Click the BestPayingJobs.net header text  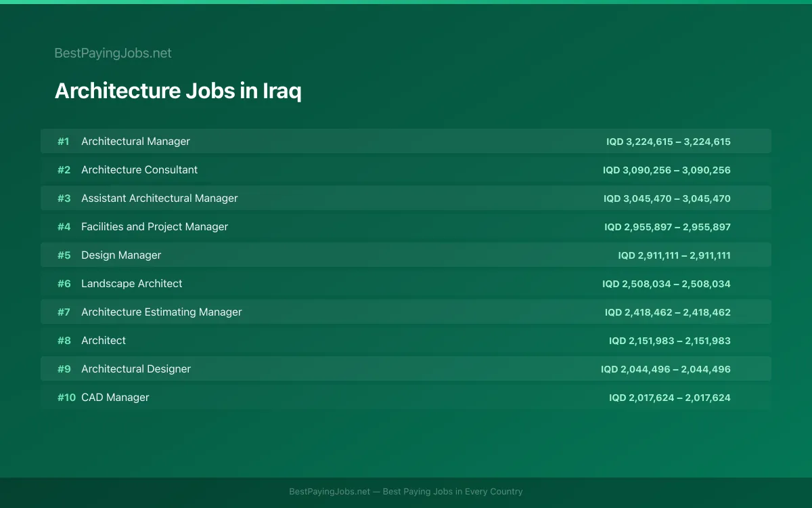tap(113, 53)
